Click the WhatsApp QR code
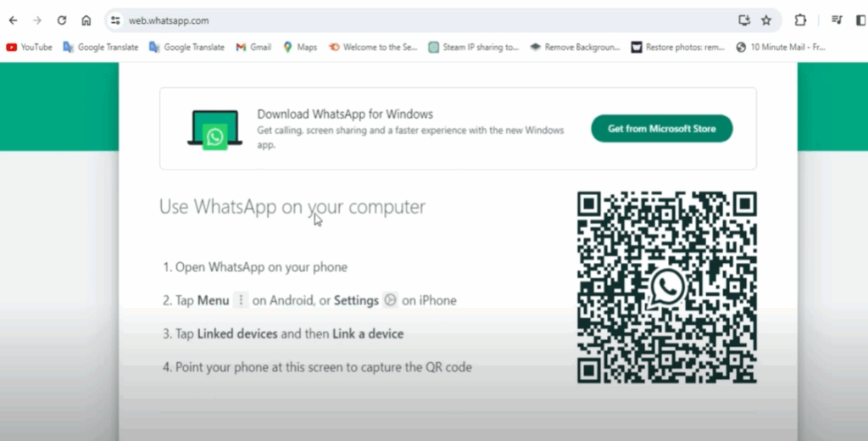Image resolution: width=868 pixels, height=441 pixels. [667, 287]
